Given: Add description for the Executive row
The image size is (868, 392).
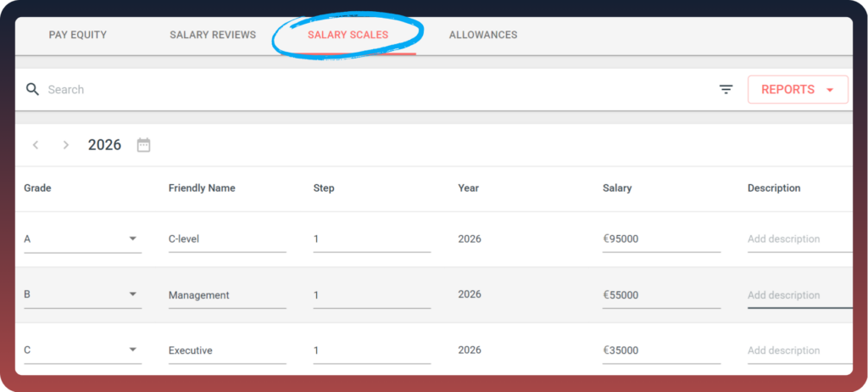Looking at the screenshot, I should [x=800, y=350].
